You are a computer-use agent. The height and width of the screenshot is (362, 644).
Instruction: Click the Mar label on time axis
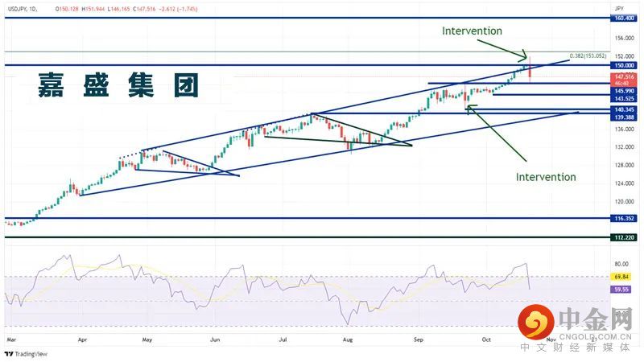tap(11, 339)
